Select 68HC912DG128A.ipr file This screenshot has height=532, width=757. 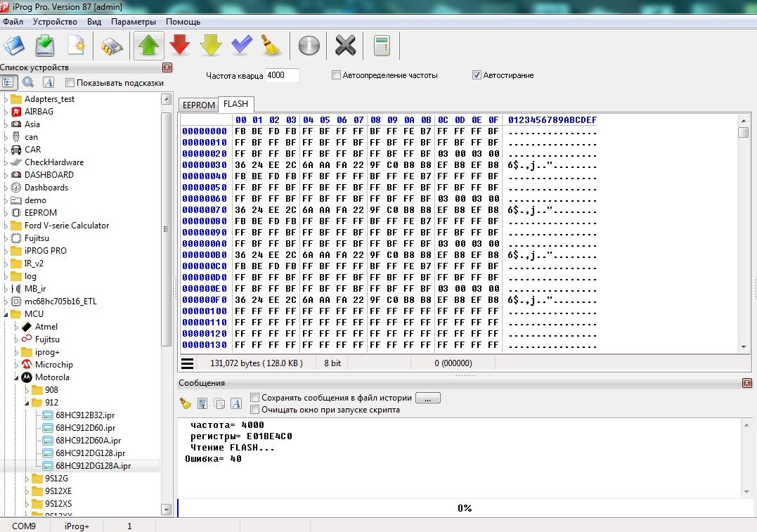pyautogui.click(x=93, y=466)
